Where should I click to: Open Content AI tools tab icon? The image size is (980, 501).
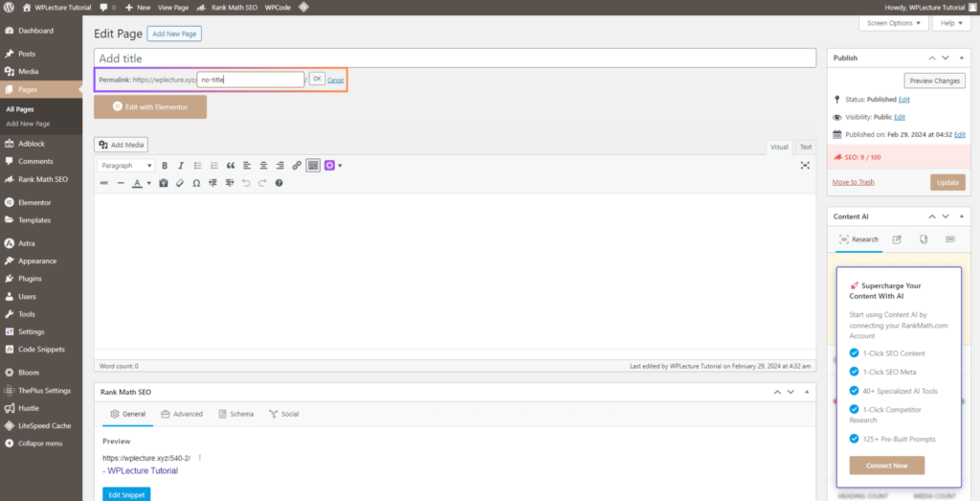924,239
